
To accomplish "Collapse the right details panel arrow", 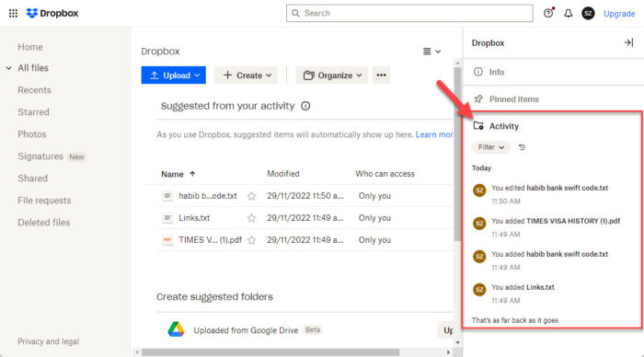I will pos(628,42).
